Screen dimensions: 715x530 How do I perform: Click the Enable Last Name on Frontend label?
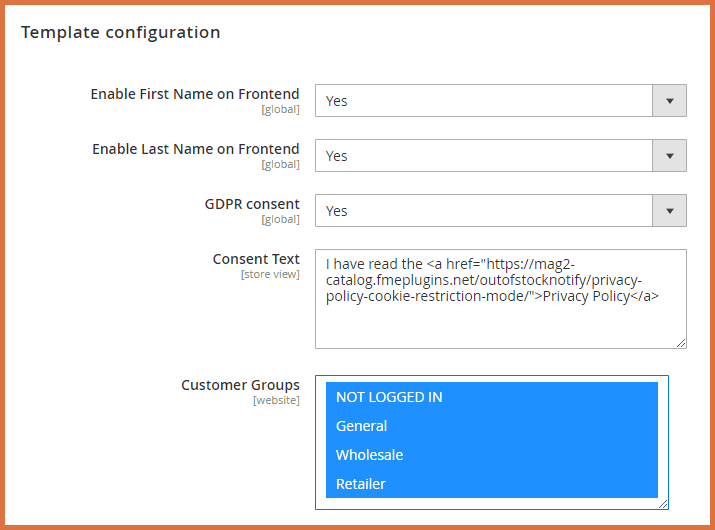tap(196, 149)
